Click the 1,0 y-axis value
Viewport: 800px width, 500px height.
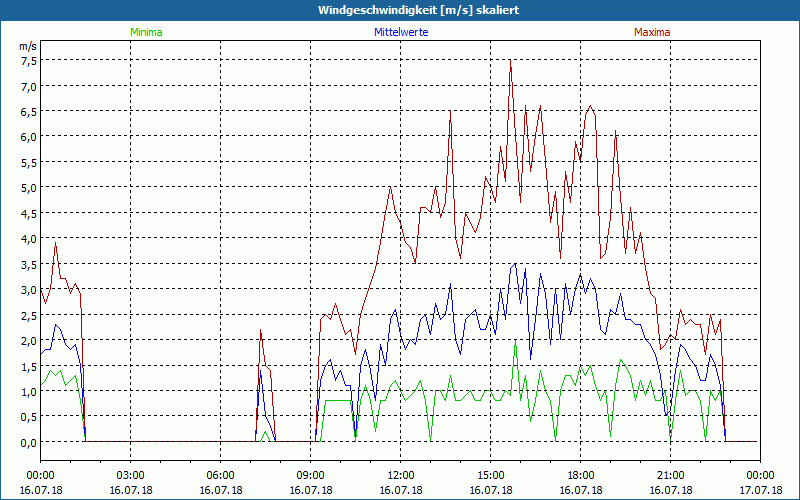point(29,391)
